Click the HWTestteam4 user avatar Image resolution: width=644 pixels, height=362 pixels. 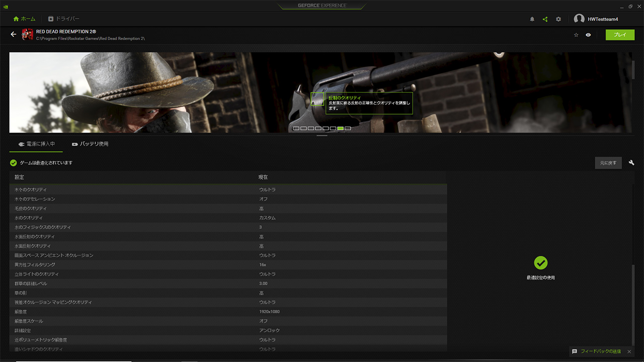[x=579, y=19]
